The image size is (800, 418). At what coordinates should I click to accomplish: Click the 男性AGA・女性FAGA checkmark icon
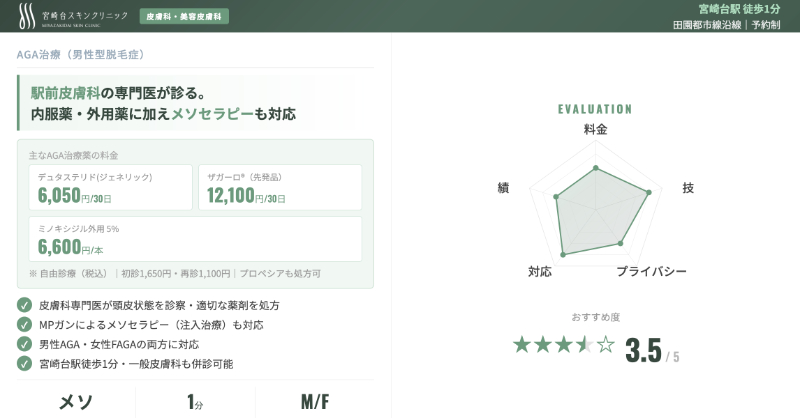pyautogui.click(x=24, y=344)
